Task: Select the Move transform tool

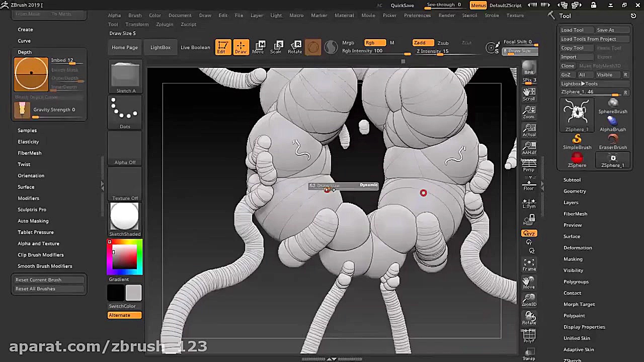Action: click(x=258, y=47)
